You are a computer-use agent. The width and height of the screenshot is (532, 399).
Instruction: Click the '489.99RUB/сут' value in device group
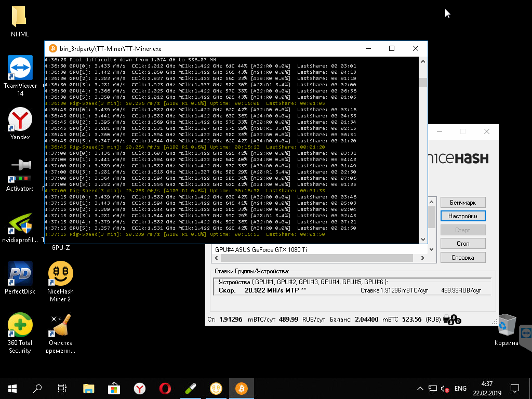point(461,290)
